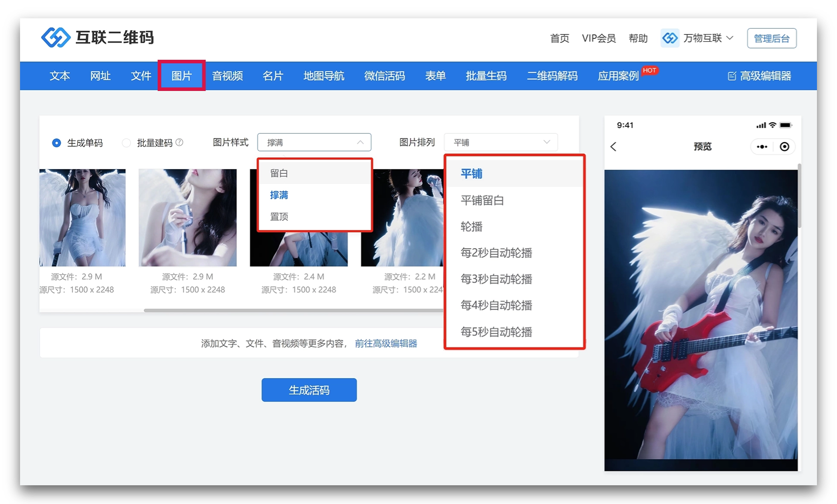Click the 互联二维码 logo icon
The image size is (837, 504).
tap(55, 37)
